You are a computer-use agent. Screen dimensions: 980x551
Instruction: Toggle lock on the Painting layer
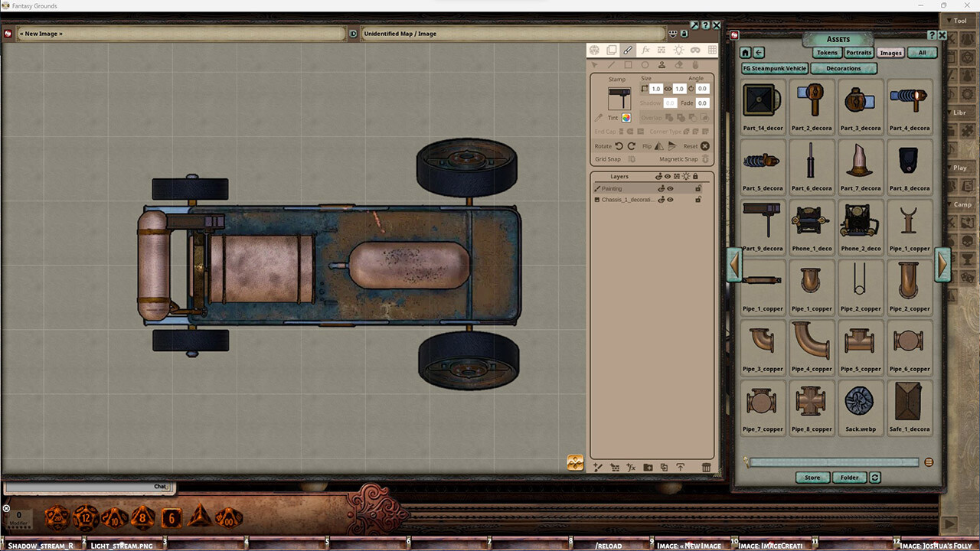[698, 188]
